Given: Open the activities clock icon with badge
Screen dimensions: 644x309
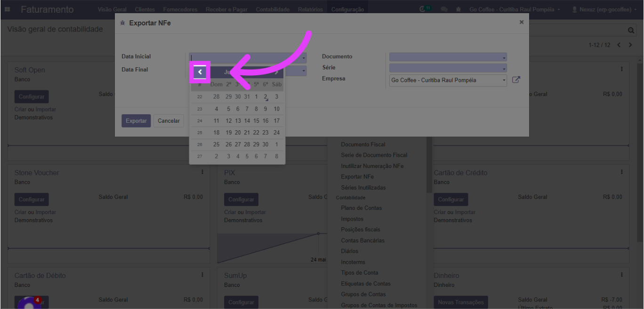Looking at the screenshot, I should [x=425, y=9].
